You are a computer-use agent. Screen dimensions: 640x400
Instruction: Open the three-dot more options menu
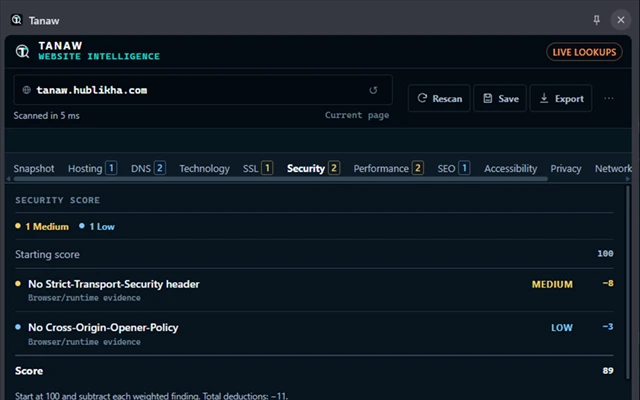[609, 98]
